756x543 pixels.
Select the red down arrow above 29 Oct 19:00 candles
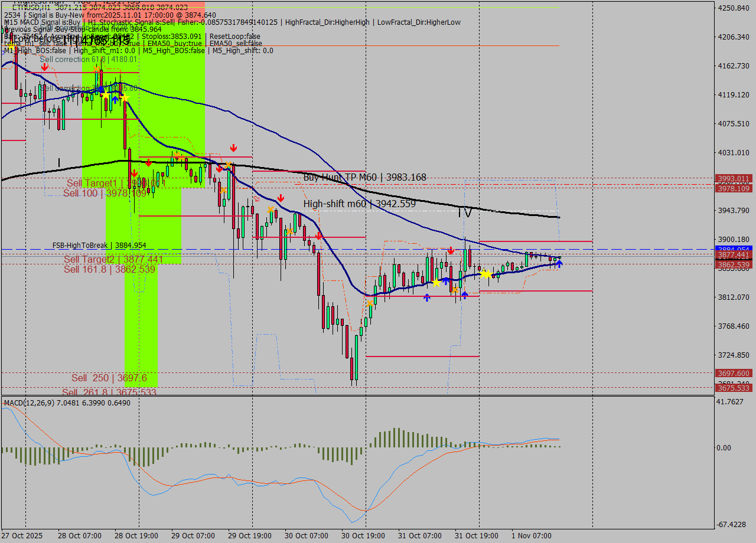click(233, 148)
